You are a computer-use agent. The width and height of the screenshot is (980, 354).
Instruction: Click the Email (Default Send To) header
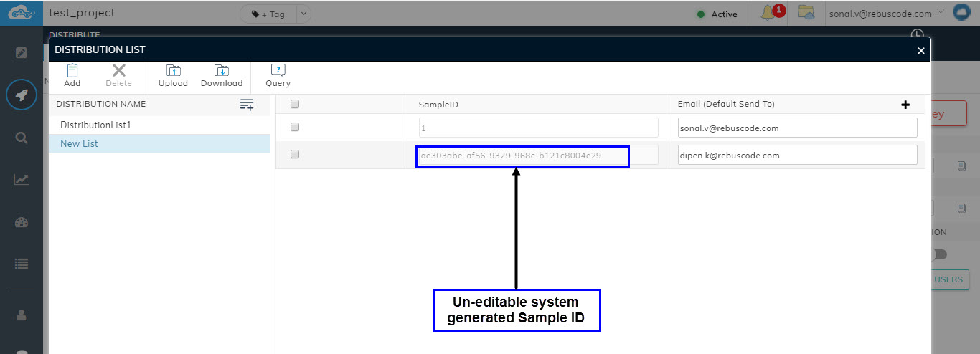pyautogui.click(x=726, y=105)
